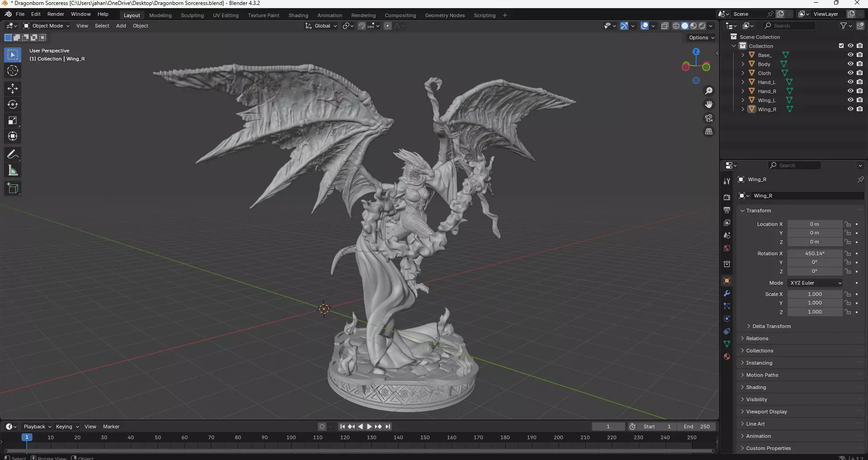Switch to the Shading workspace tab
Viewport: 868px width, 460px height.
[298, 15]
